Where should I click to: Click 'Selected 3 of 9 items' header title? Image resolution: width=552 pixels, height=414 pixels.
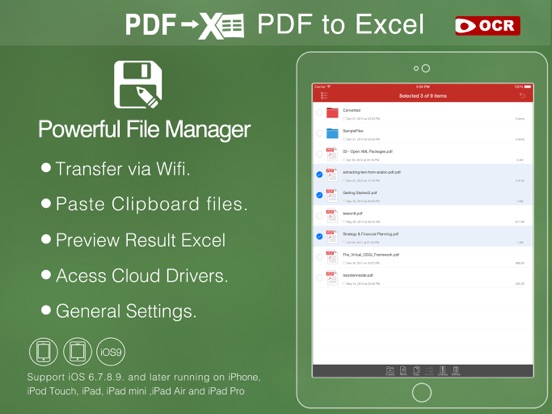pyautogui.click(x=423, y=96)
